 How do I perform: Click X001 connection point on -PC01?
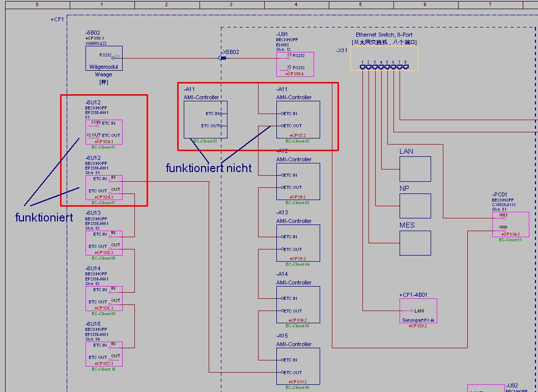(x=504, y=218)
